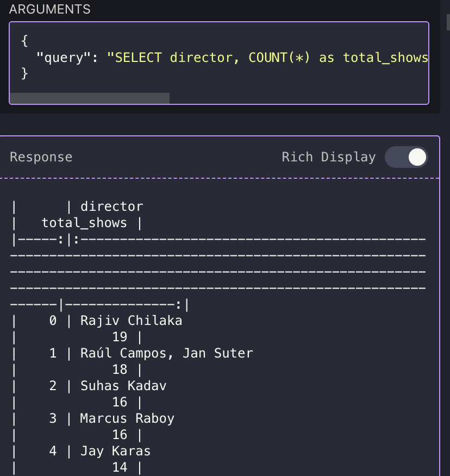Viewport: 450px width, 476px height.
Task: Click the director column header
Action: (112, 206)
